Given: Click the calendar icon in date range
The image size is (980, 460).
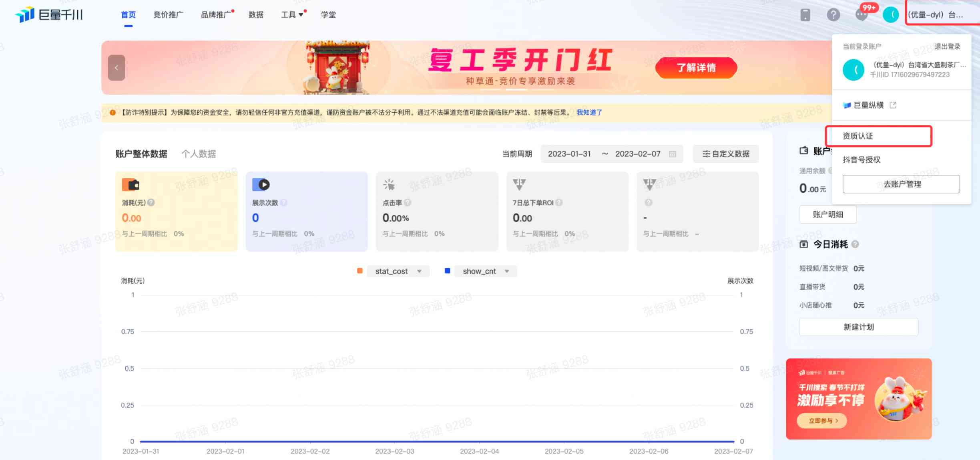Looking at the screenshot, I should tap(672, 154).
